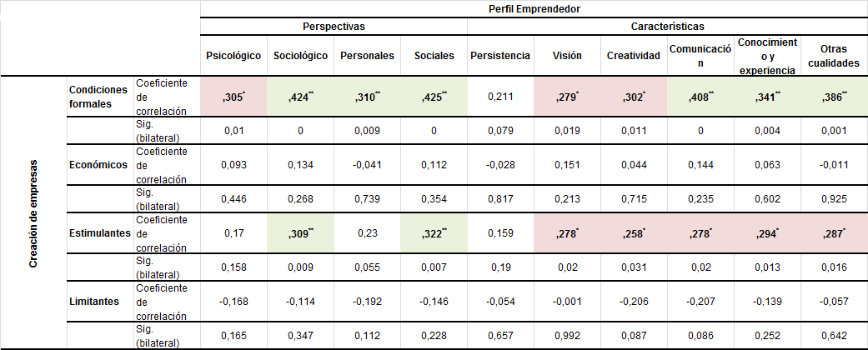Select the Persistencia column header
Image resolution: width=868 pixels, height=350 pixels.
(x=500, y=56)
